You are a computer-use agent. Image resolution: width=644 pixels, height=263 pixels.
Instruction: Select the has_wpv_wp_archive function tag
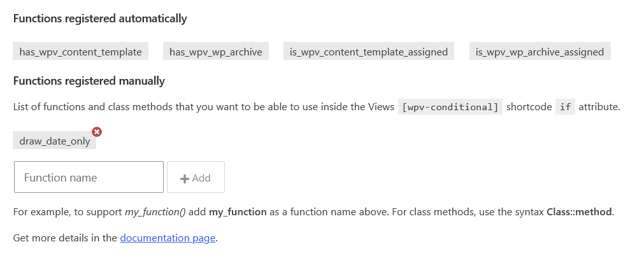pyautogui.click(x=216, y=51)
